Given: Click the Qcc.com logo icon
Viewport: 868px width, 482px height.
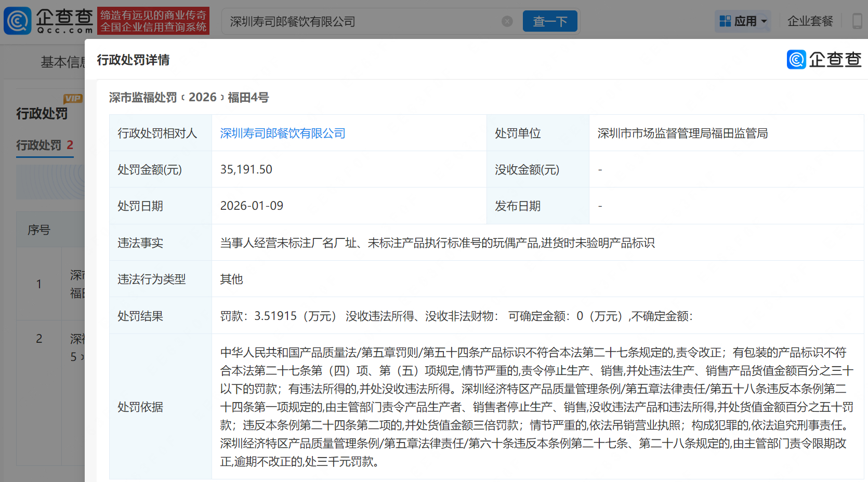Looking at the screenshot, I should pyautogui.click(x=18, y=21).
